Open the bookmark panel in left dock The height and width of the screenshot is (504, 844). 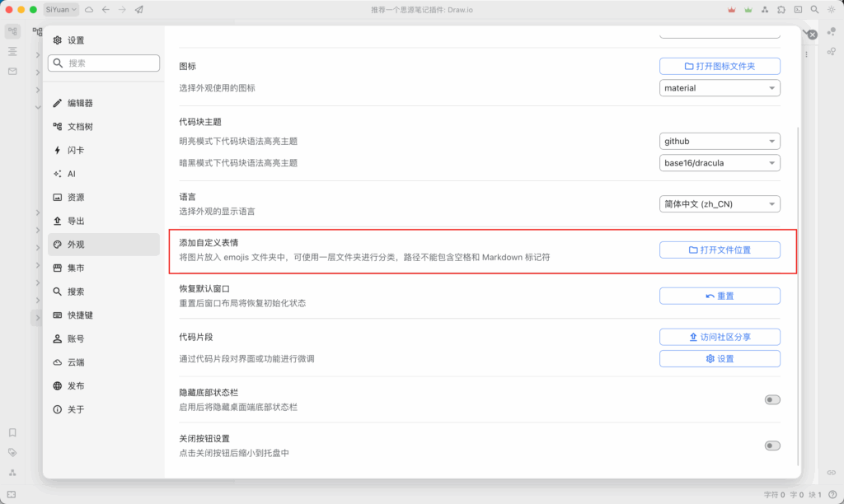click(12, 432)
